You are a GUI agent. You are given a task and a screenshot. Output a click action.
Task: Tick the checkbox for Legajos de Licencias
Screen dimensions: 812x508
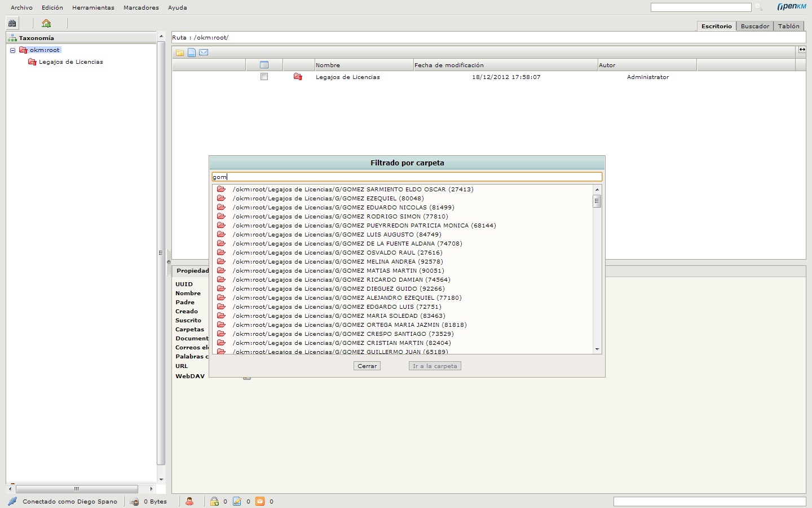(x=264, y=77)
